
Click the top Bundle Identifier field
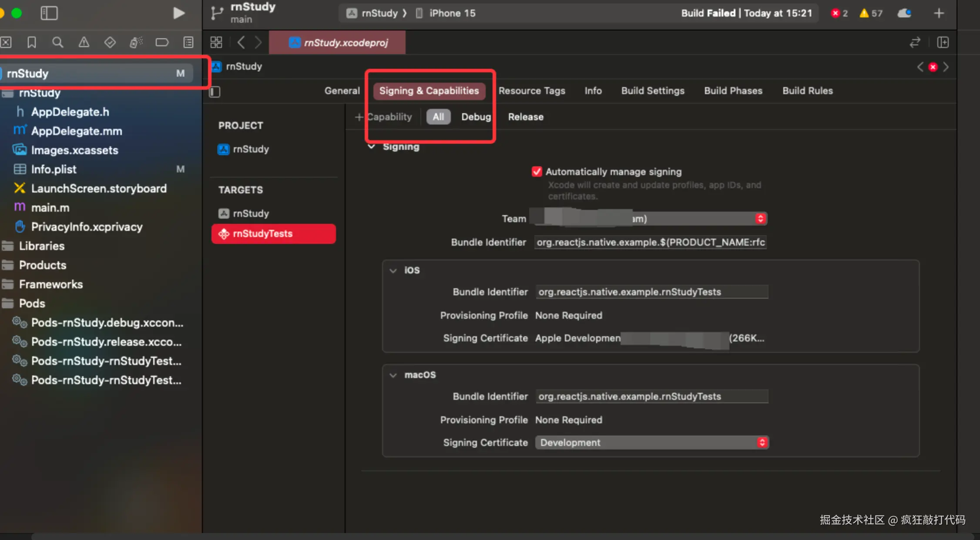[650, 242]
